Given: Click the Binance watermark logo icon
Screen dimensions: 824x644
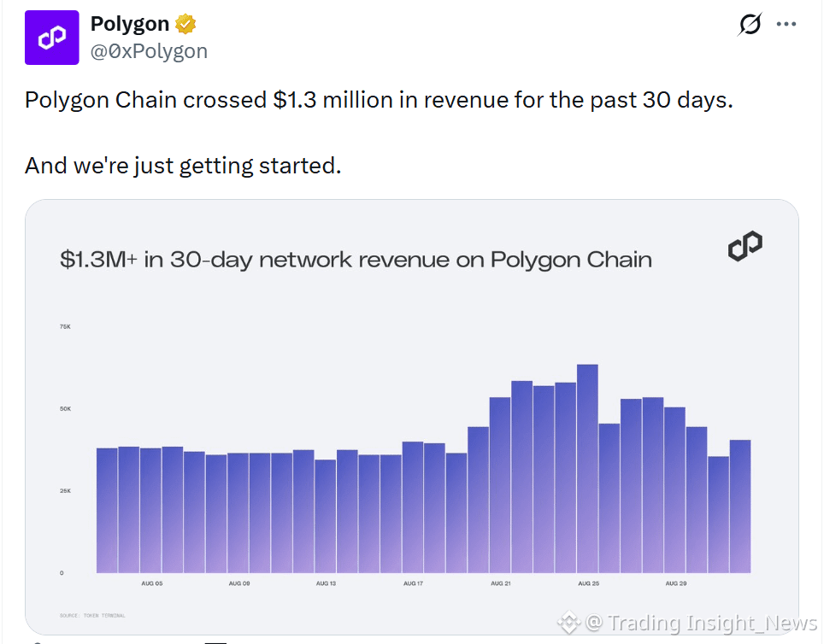Looking at the screenshot, I should coord(568,623).
